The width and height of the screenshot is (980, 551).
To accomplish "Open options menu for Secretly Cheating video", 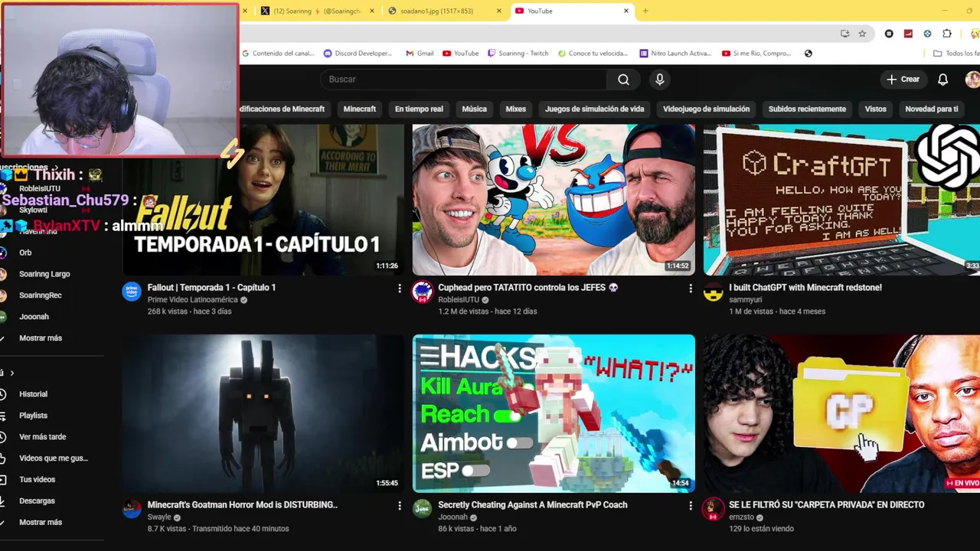I will (x=690, y=506).
